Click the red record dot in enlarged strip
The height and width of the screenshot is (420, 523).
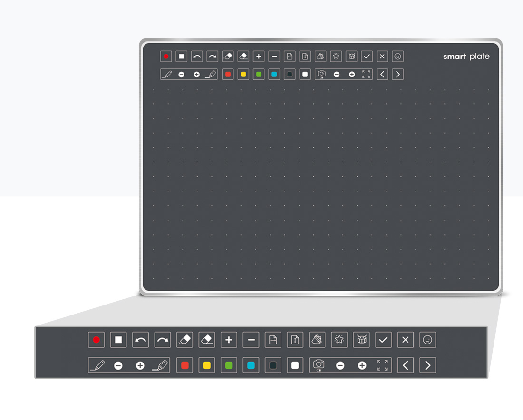97,340
